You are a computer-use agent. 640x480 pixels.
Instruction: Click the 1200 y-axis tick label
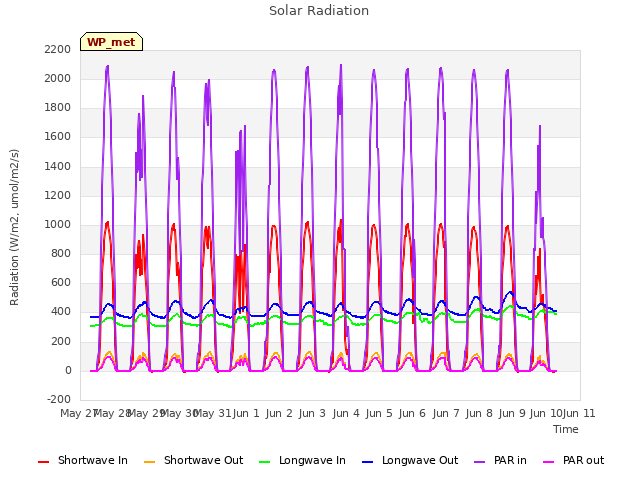(58, 196)
